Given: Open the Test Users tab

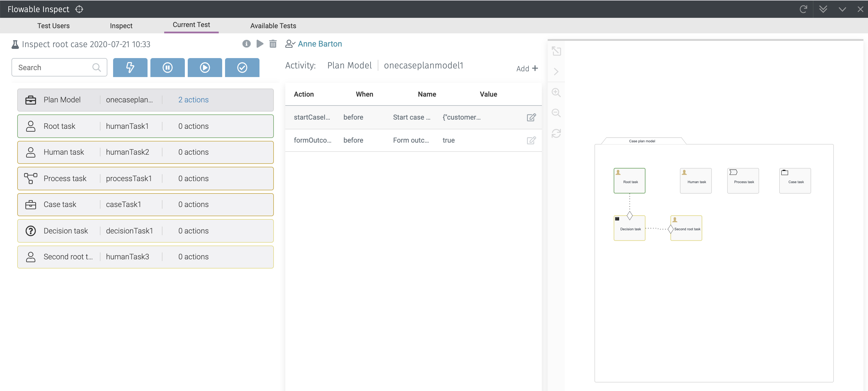Looking at the screenshot, I should pyautogui.click(x=53, y=26).
